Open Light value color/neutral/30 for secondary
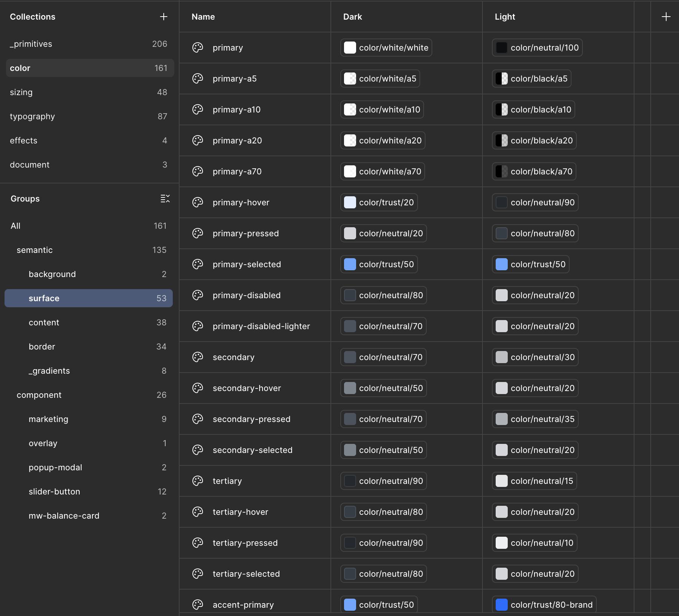679x616 pixels. tap(535, 357)
